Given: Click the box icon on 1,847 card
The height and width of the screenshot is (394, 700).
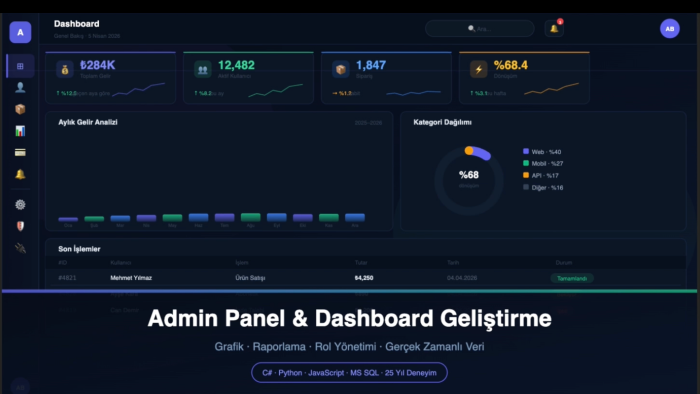Looking at the screenshot, I should click(x=341, y=70).
